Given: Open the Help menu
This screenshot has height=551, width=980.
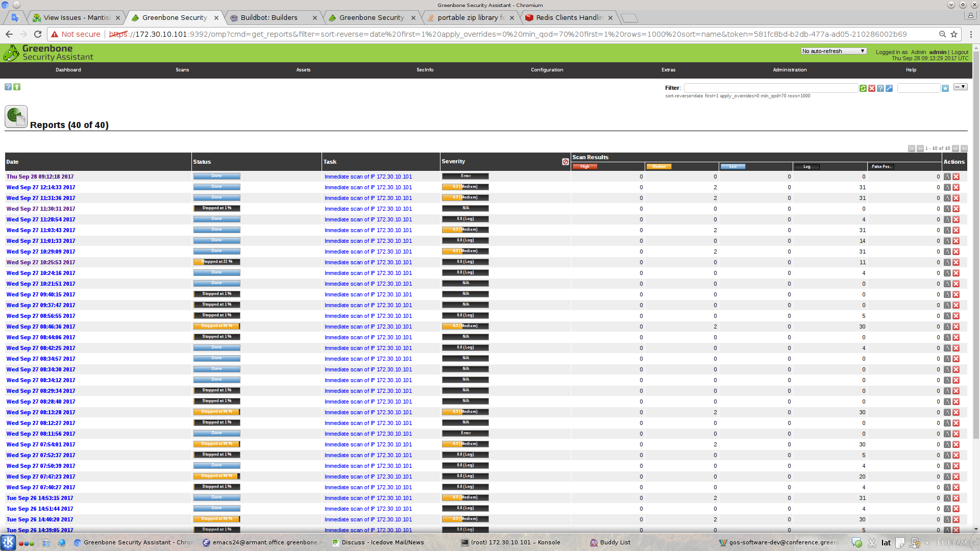Looking at the screenshot, I should 911,70.
